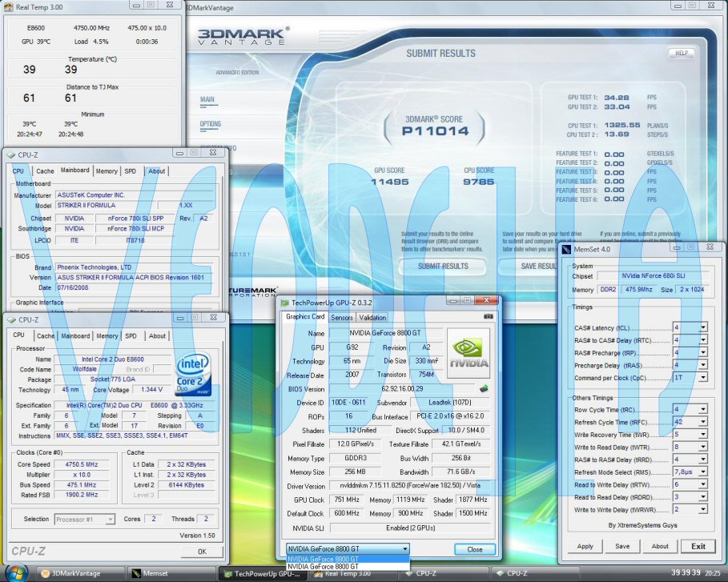
Task: Expand Write to Write Delay (tWRWR) dropdown
Action: tap(703, 509)
